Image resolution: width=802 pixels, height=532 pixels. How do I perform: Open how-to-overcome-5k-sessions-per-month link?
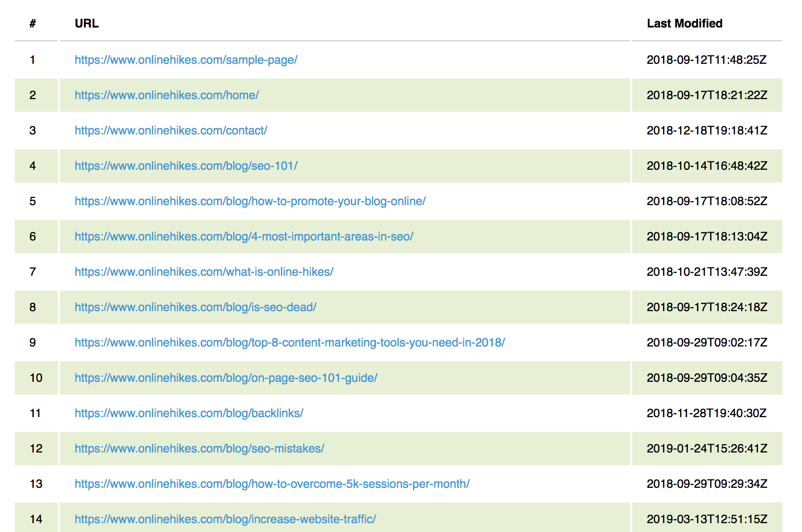272,484
